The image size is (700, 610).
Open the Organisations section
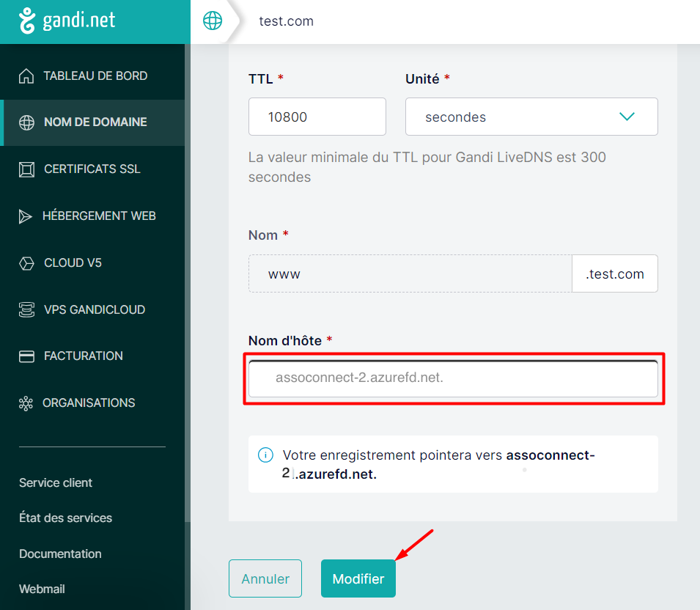point(92,403)
